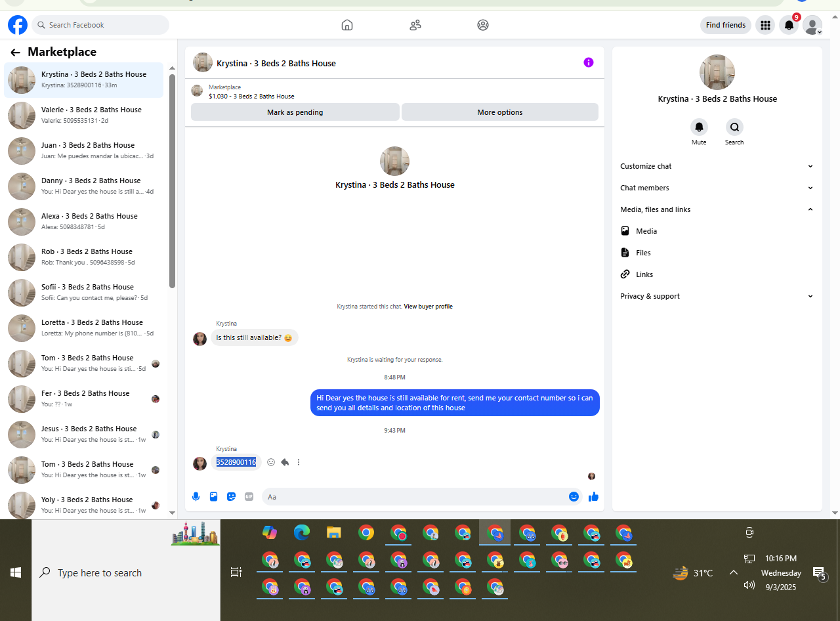840x621 pixels.
Task: Click the Facebook logo
Action: tap(18, 25)
